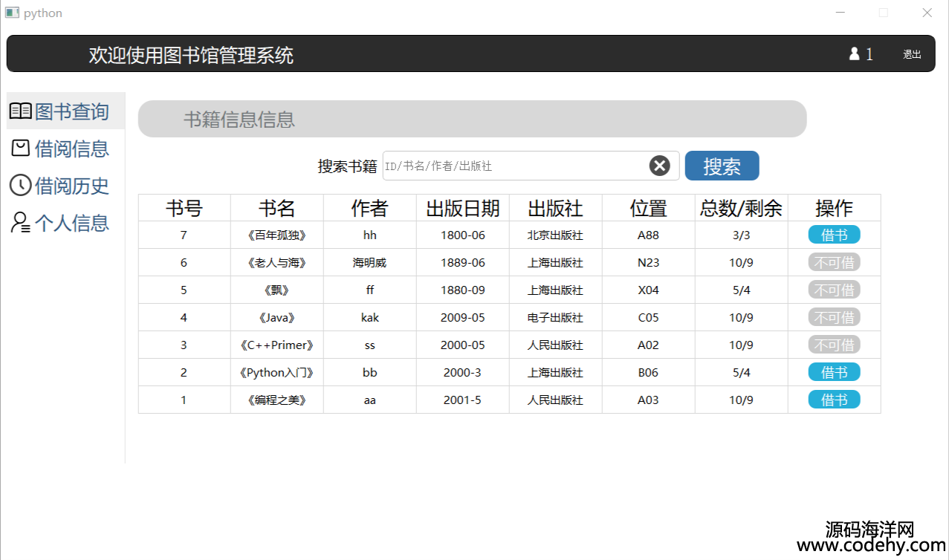Focus the book search input field
This screenshot has height=560, width=949.
click(x=513, y=166)
